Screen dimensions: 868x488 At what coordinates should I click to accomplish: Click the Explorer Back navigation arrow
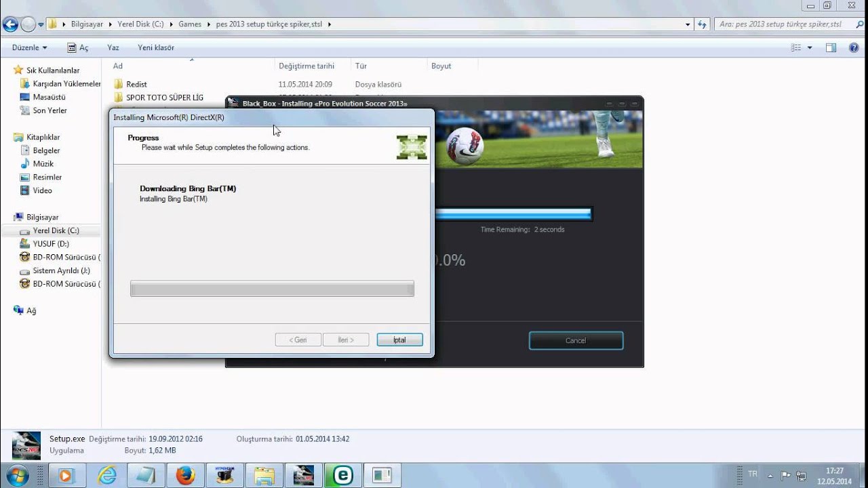(x=10, y=24)
